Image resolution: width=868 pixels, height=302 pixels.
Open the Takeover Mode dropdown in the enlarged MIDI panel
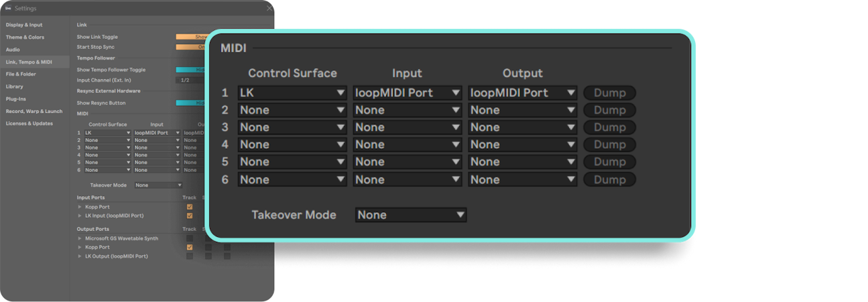tap(411, 215)
